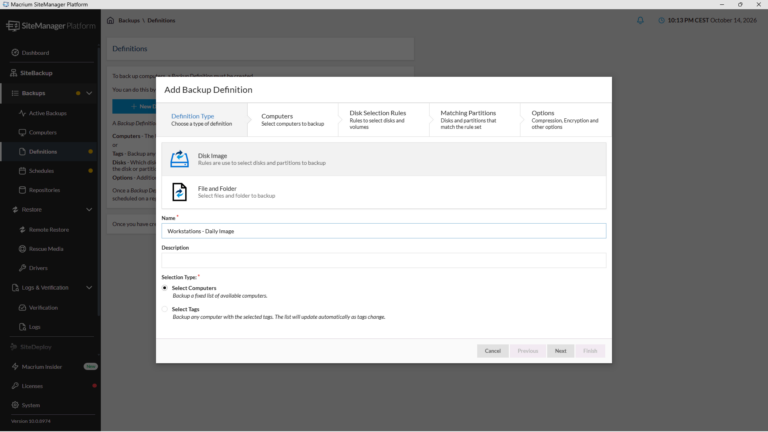Click the Rescue Media globe icon
Screen dimensions: 768x432
(22, 249)
